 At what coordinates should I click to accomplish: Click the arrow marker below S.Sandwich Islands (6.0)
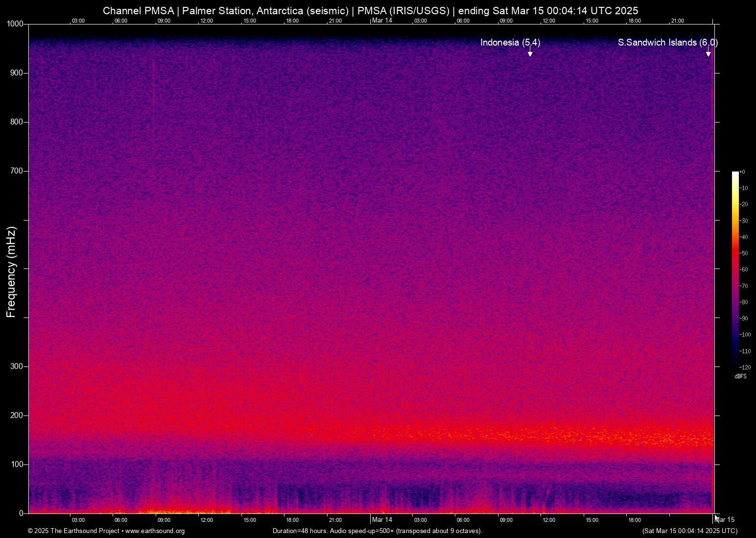708,53
